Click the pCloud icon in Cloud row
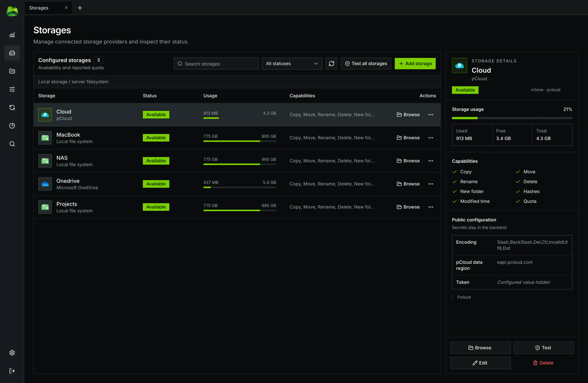Screen dimensions: 588x383 tap(45, 115)
